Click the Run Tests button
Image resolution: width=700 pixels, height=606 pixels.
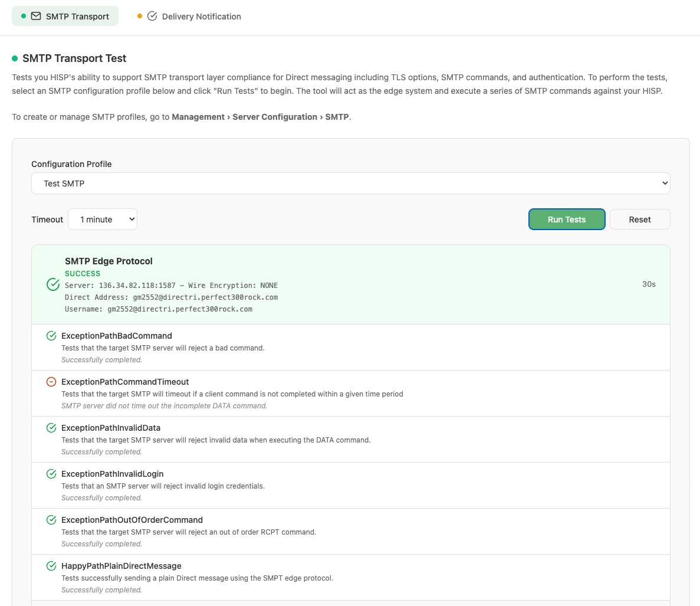567,220
